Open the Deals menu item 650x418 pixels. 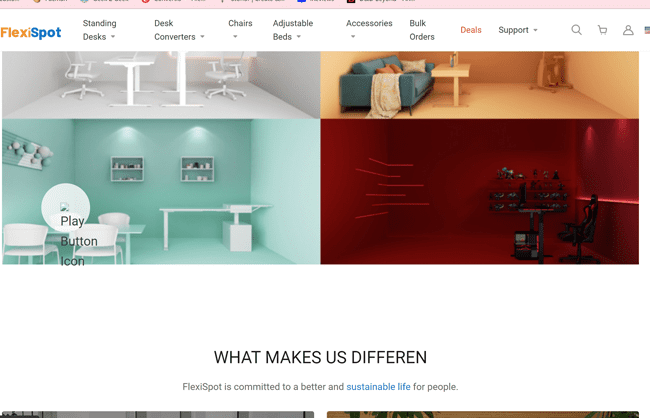pyautogui.click(x=471, y=30)
